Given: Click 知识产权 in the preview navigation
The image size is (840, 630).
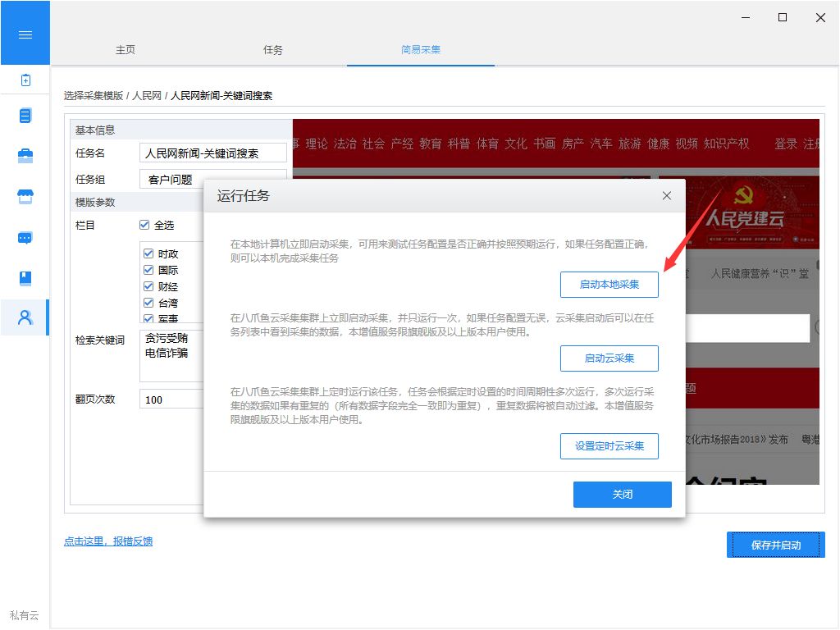Looking at the screenshot, I should click(727, 144).
